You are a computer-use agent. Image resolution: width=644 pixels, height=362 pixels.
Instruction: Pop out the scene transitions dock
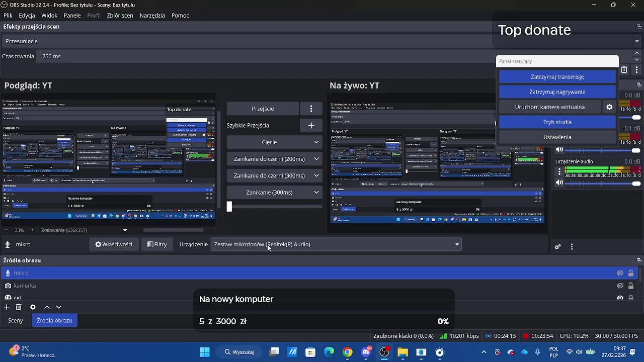pos(639,27)
